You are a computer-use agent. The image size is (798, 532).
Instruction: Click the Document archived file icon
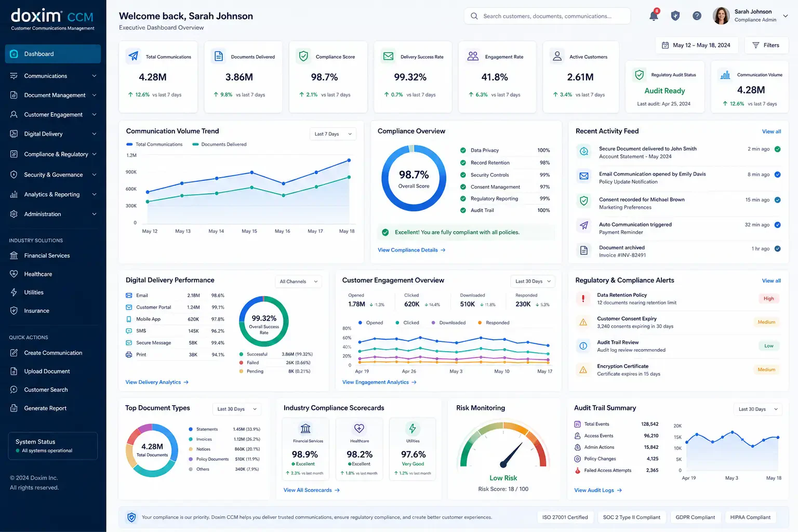(x=584, y=250)
